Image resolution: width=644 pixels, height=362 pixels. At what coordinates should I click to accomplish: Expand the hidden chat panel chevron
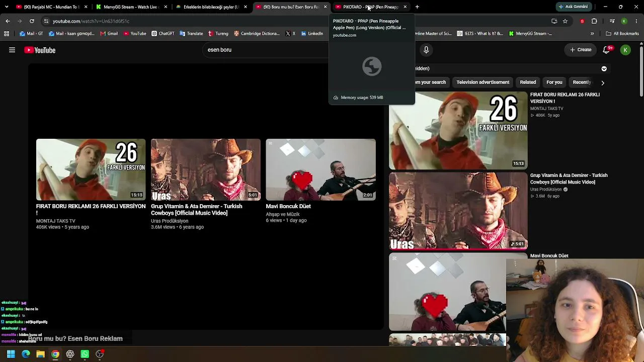pos(604,68)
